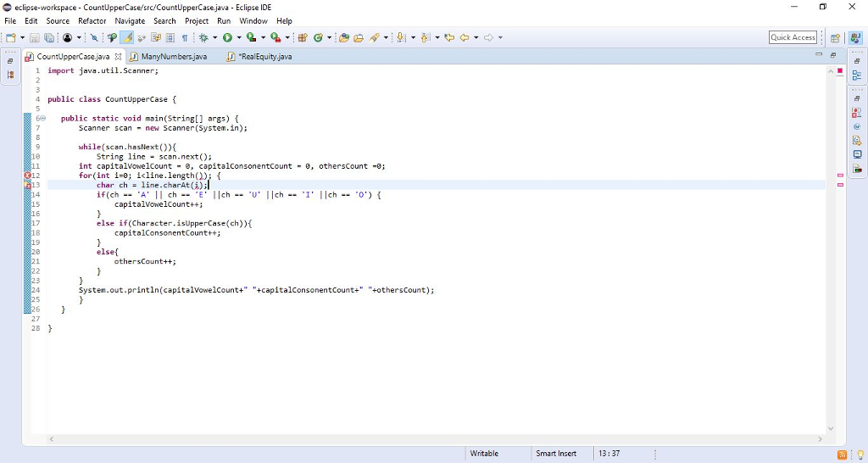Maximize the editor area
The image size is (868, 463).
coord(833,55)
